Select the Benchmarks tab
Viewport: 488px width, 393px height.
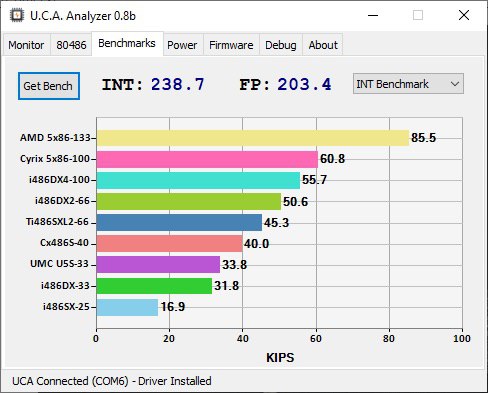127,43
